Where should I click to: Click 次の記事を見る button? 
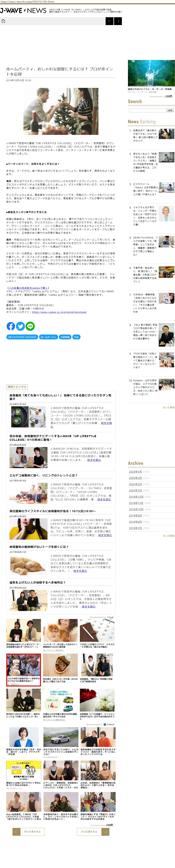point(93,832)
